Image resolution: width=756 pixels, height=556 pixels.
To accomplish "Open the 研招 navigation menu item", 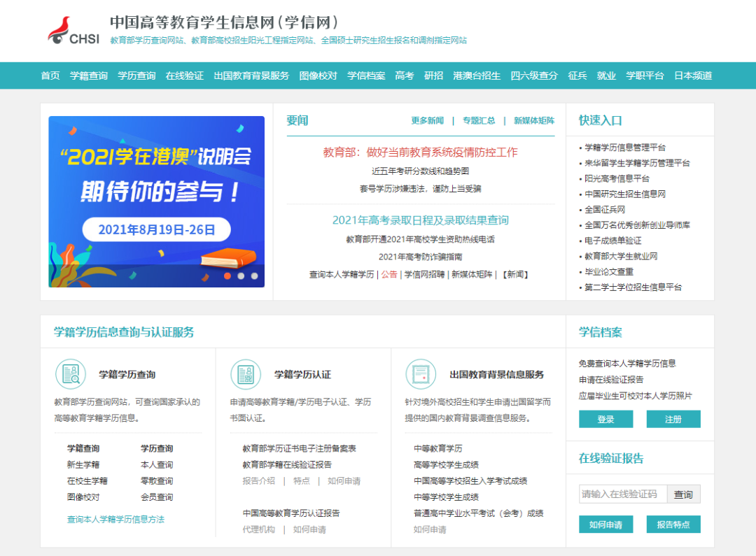I will pyautogui.click(x=433, y=76).
